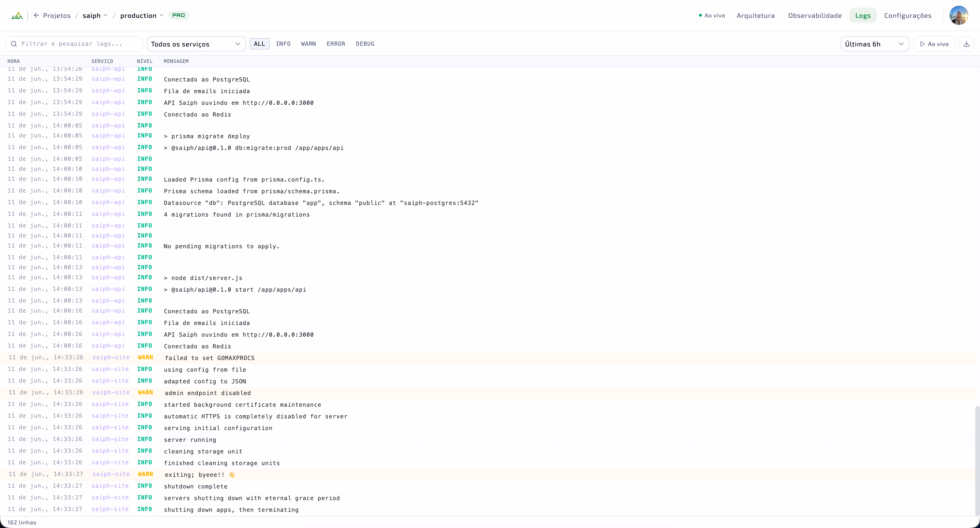The height and width of the screenshot is (528, 980).
Task: Click the MENSAGEM column header
Action: click(x=176, y=61)
